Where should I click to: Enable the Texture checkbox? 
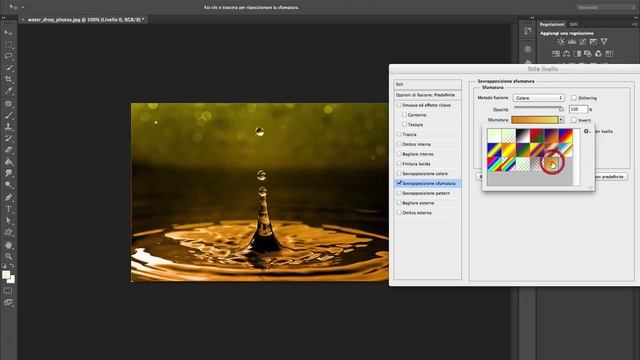404,124
